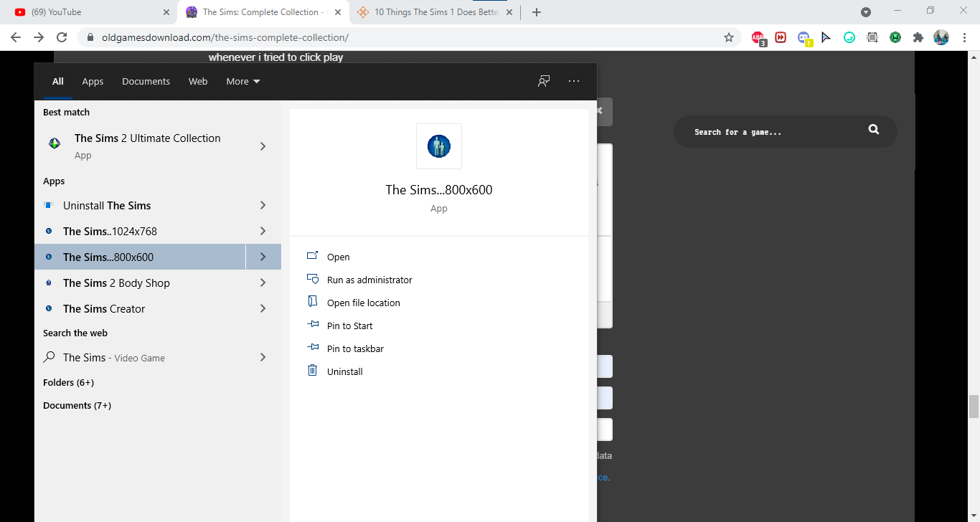Switch to the YouTube browser tab
980x522 pixels.
tap(86, 12)
